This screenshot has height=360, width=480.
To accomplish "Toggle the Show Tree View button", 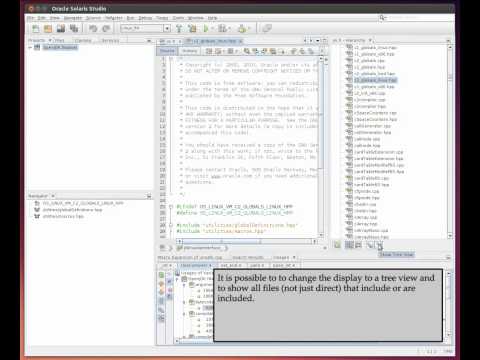I will [x=380, y=246].
